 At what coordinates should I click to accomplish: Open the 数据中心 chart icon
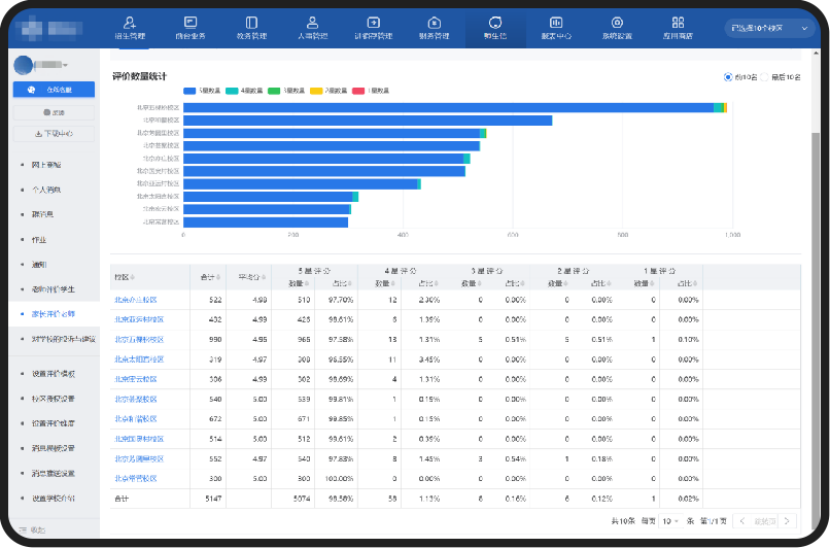556,26
